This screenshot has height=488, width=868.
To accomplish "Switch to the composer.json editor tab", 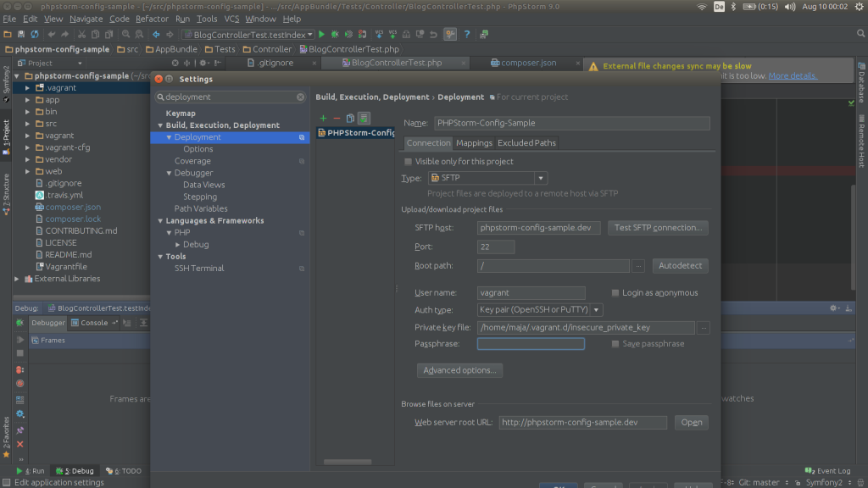I will tap(528, 63).
